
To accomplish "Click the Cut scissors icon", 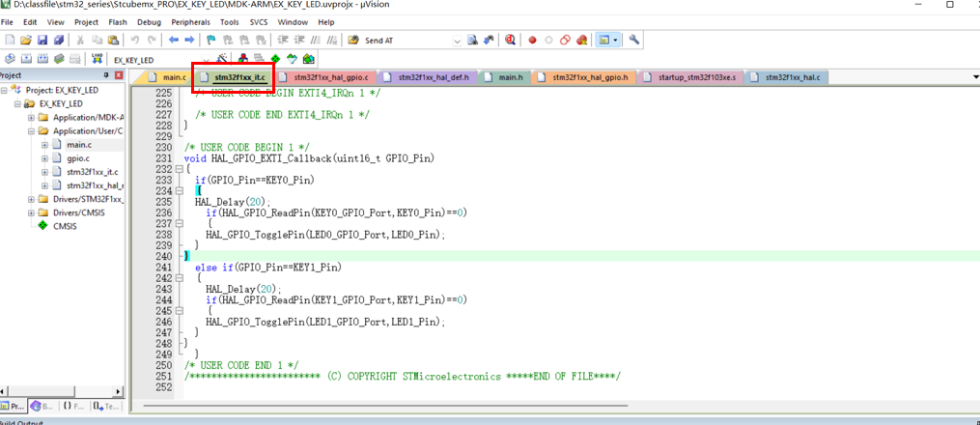I will point(81,40).
